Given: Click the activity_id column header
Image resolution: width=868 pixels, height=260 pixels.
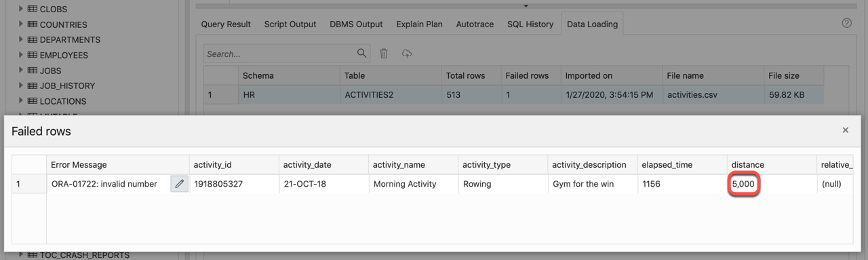Looking at the screenshot, I should (234, 164).
